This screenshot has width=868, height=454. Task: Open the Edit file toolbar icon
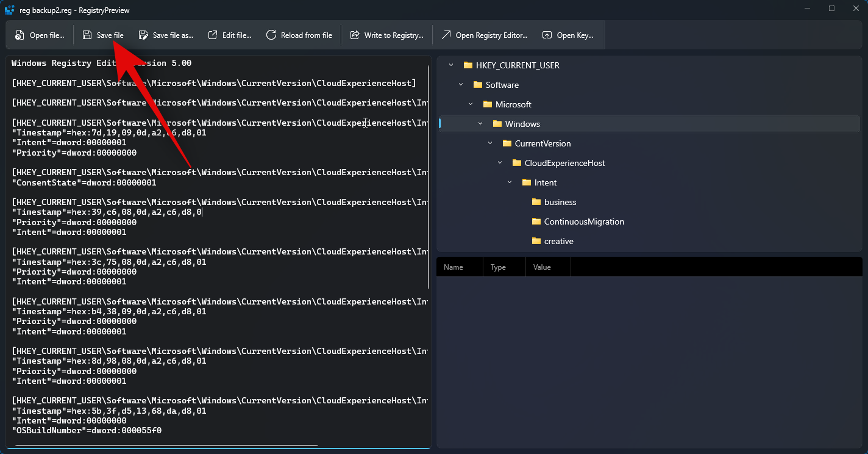pos(213,35)
